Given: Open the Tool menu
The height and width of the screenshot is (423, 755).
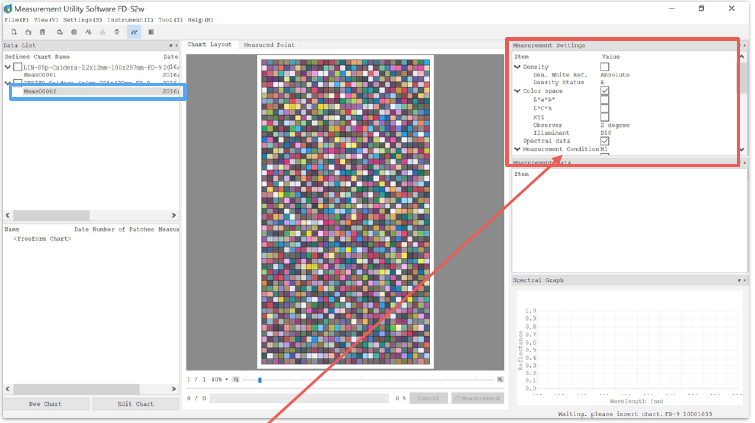Looking at the screenshot, I should 170,20.
